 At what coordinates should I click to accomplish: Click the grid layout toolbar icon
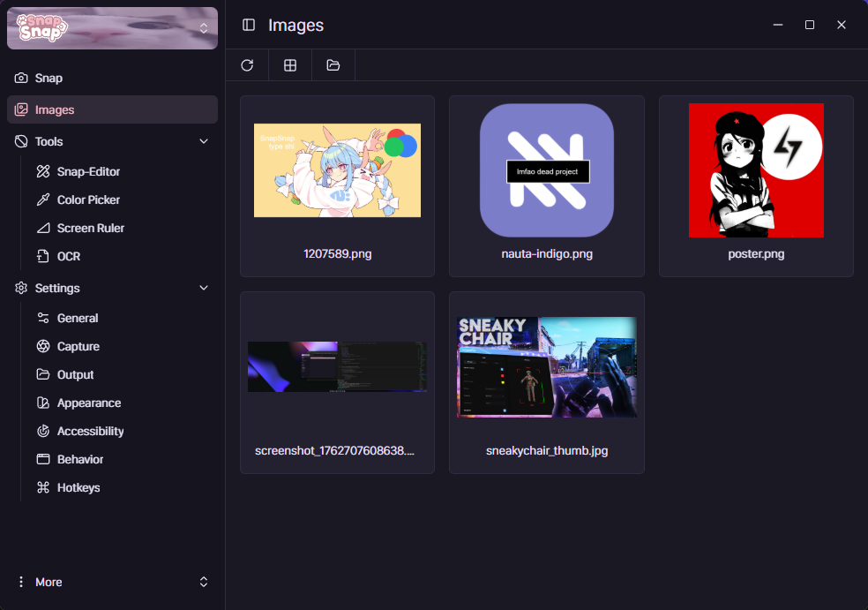(x=289, y=65)
